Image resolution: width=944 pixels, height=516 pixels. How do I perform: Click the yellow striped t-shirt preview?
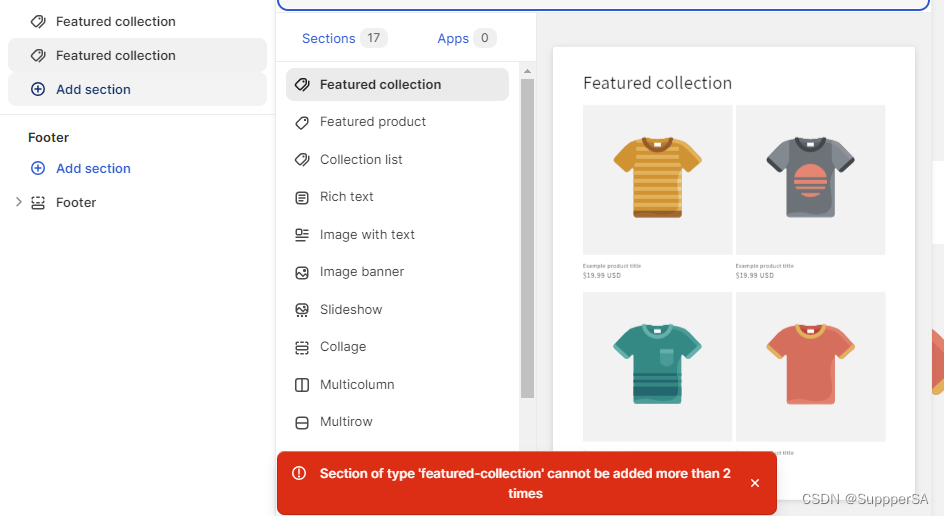658,179
